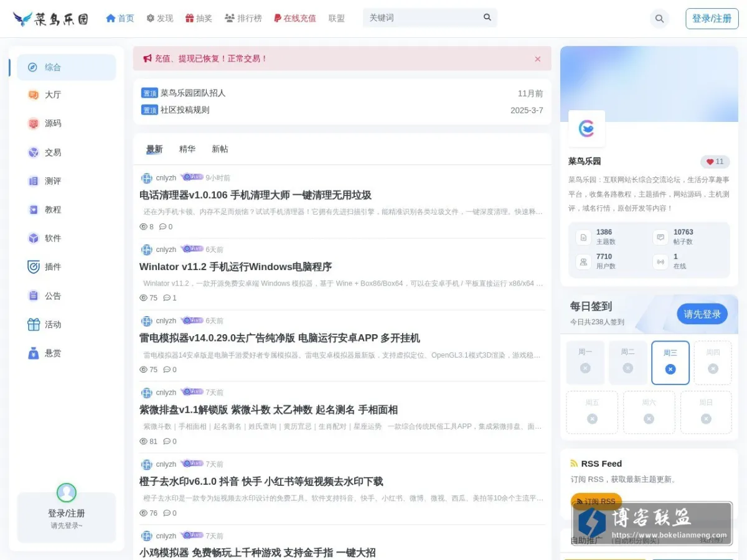
Task: Select the 周一 check-in day box
Action: pos(585,362)
